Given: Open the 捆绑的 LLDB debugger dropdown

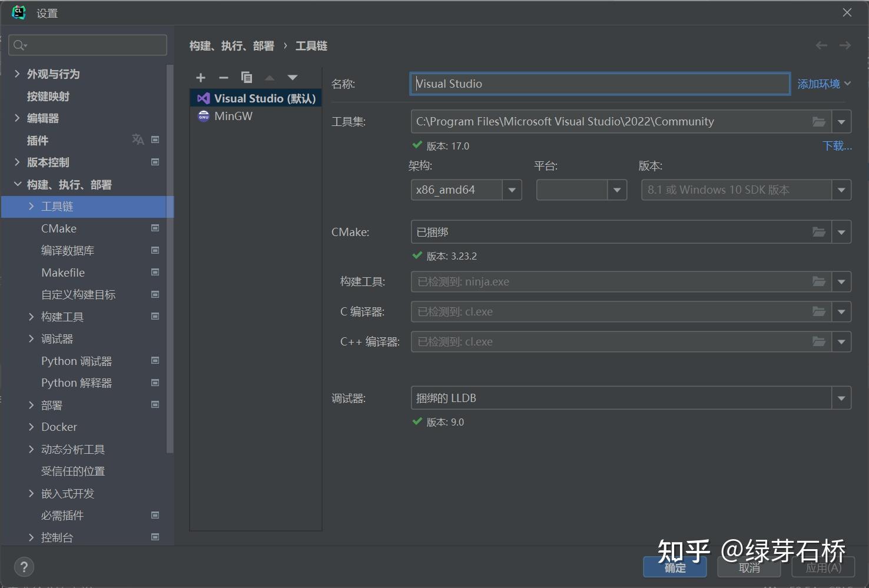Looking at the screenshot, I should [841, 397].
